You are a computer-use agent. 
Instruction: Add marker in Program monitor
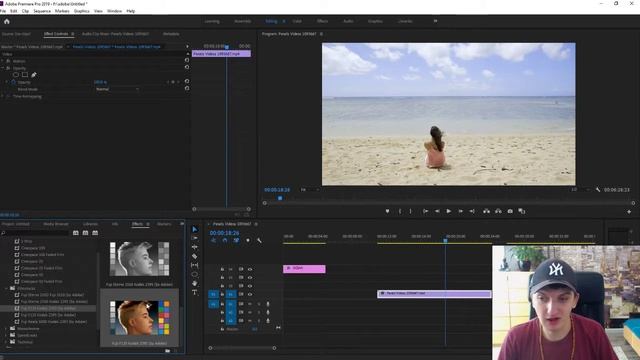pyautogui.click(x=387, y=211)
